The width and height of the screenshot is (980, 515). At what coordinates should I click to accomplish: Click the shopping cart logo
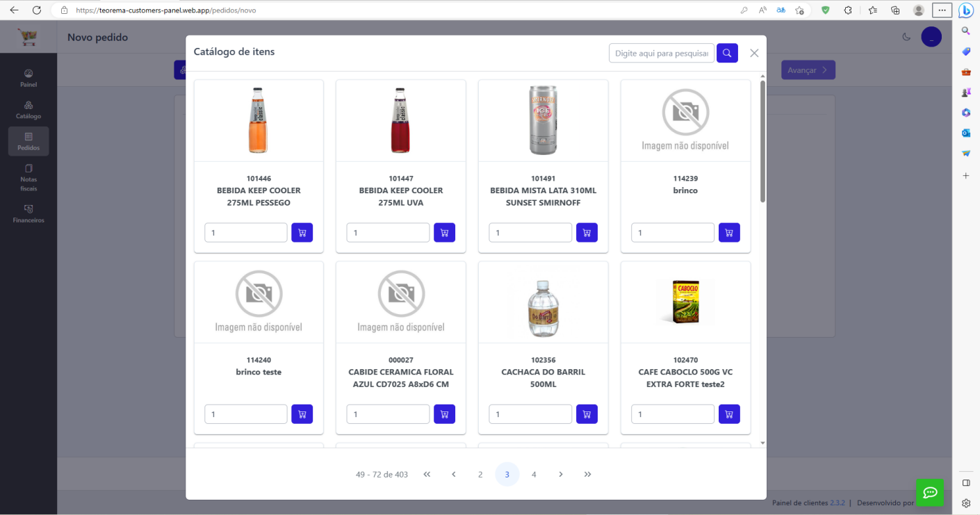click(28, 37)
